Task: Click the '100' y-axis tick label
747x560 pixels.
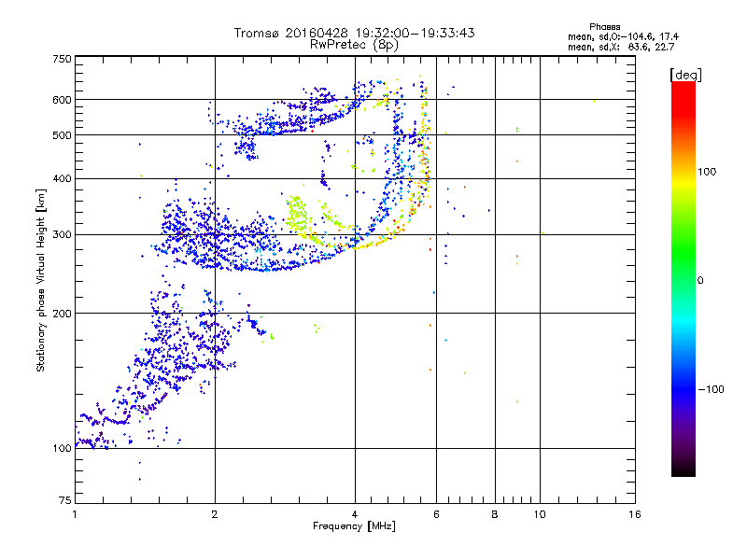Action: (x=62, y=449)
